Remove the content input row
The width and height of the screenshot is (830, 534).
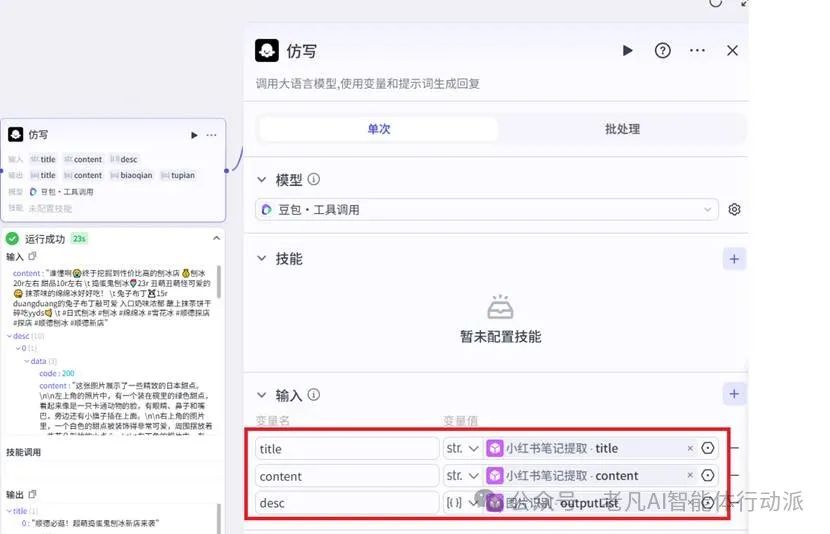click(735, 475)
